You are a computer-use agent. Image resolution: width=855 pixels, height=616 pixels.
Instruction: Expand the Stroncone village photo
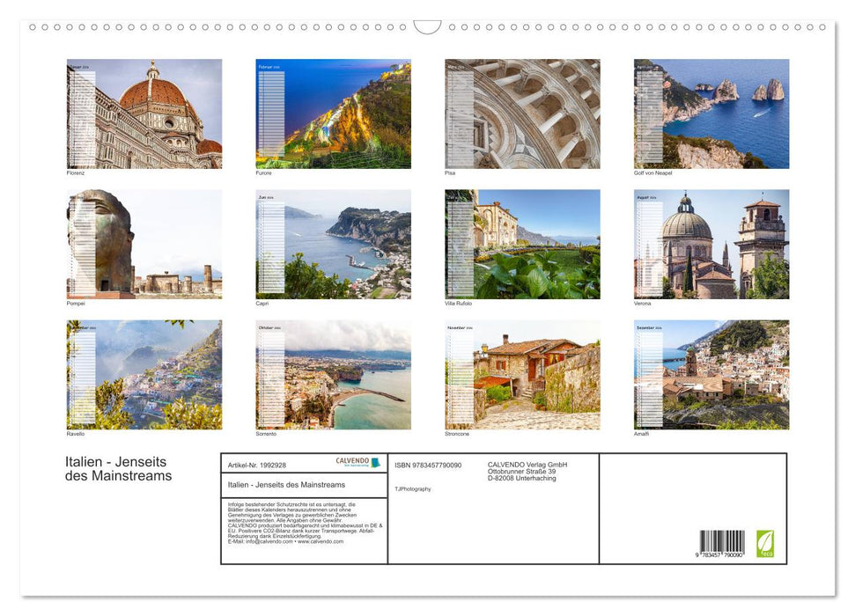521,373
